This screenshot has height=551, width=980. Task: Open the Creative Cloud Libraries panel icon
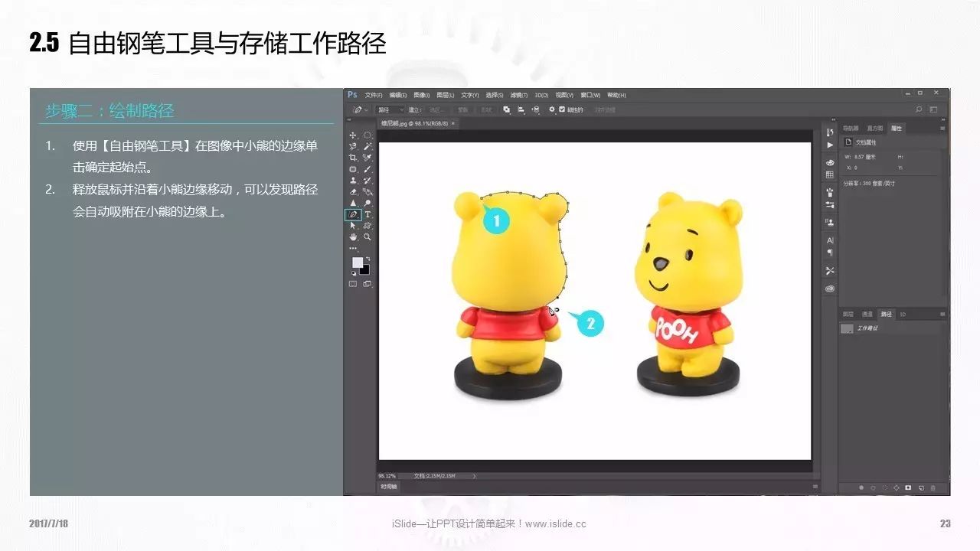[830, 289]
